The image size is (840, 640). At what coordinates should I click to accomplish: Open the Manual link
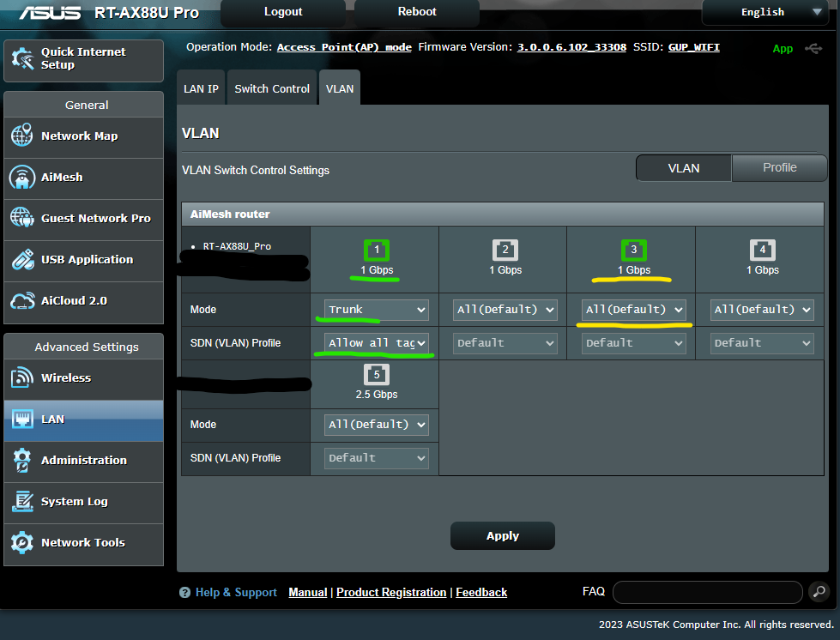(307, 592)
